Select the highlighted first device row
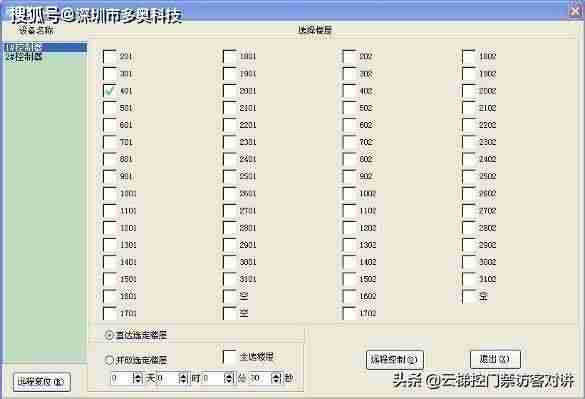This screenshot has width=585, height=399. [45, 47]
